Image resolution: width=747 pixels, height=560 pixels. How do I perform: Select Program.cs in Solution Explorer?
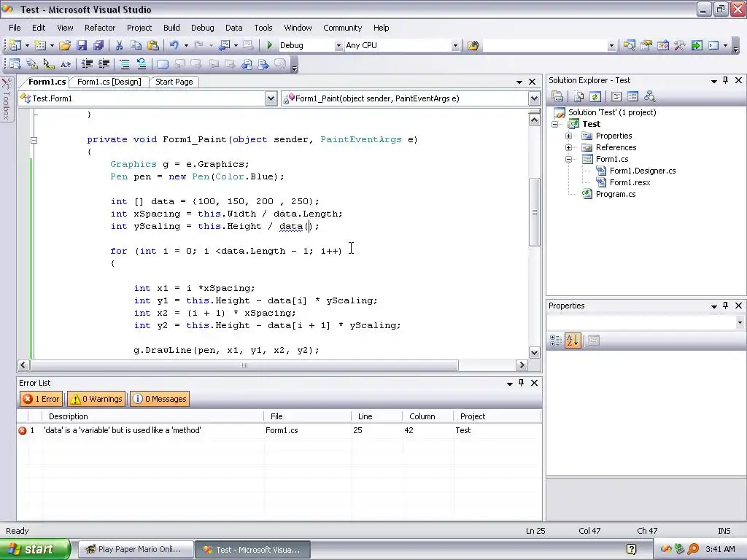click(x=616, y=194)
